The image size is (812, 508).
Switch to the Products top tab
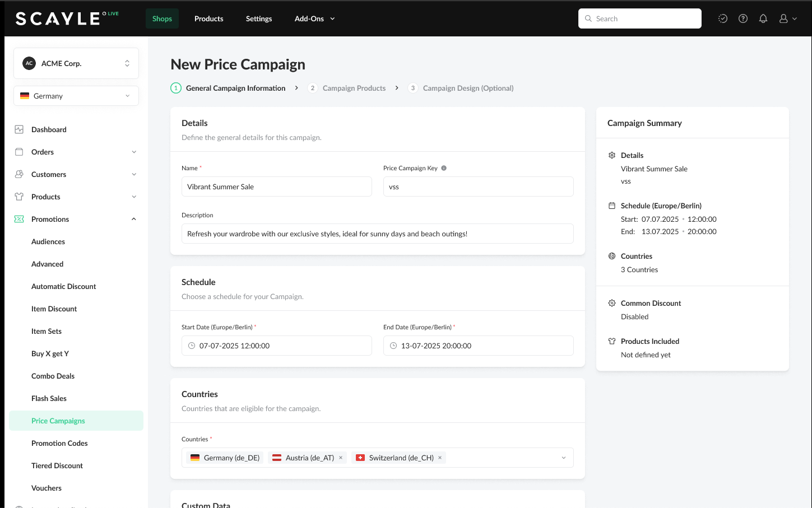(x=208, y=18)
